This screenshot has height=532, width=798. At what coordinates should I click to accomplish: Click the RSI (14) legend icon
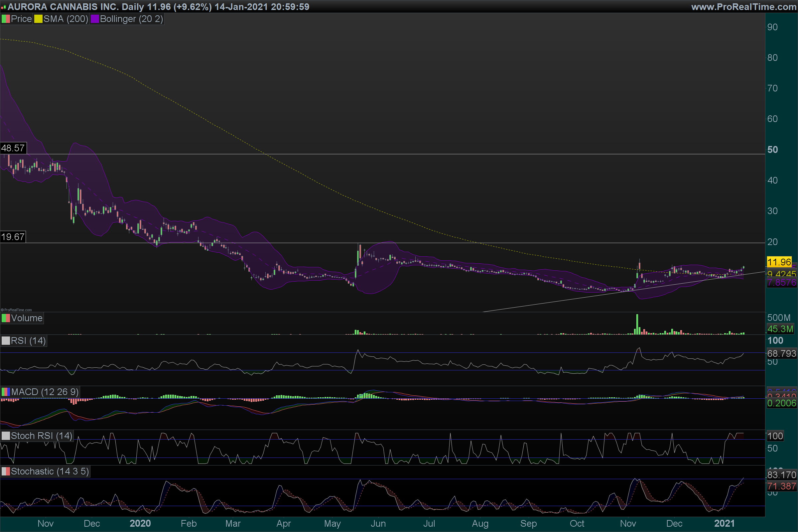coord(6,340)
